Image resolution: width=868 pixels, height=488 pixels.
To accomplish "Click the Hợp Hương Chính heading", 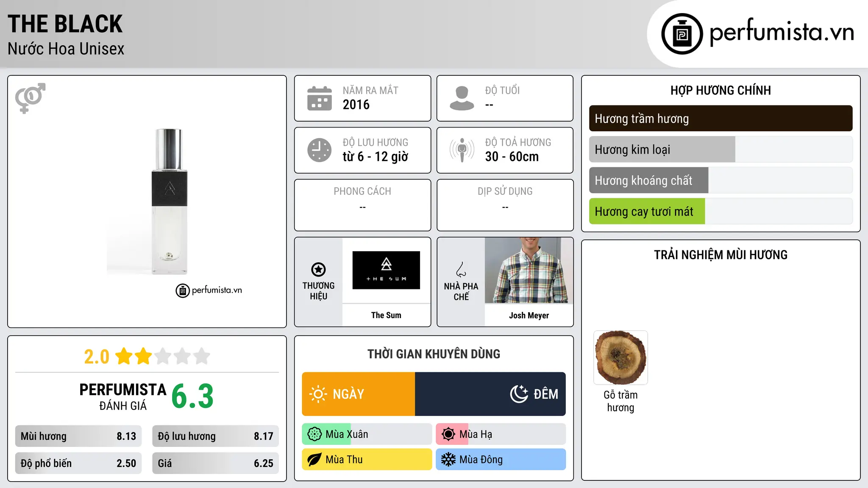I will tap(721, 90).
